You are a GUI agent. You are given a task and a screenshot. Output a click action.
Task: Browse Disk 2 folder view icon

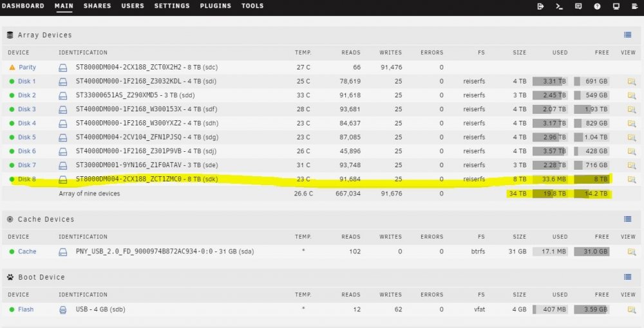click(631, 96)
